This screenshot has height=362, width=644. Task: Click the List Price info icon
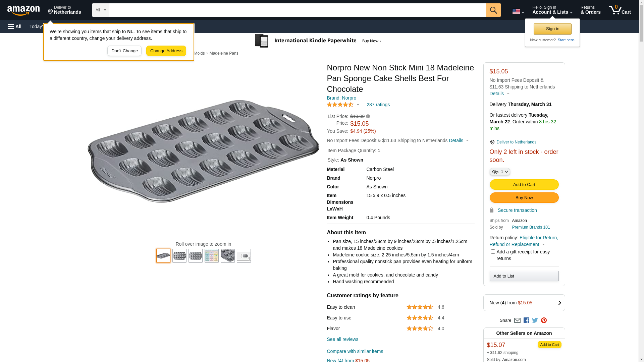click(x=368, y=116)
